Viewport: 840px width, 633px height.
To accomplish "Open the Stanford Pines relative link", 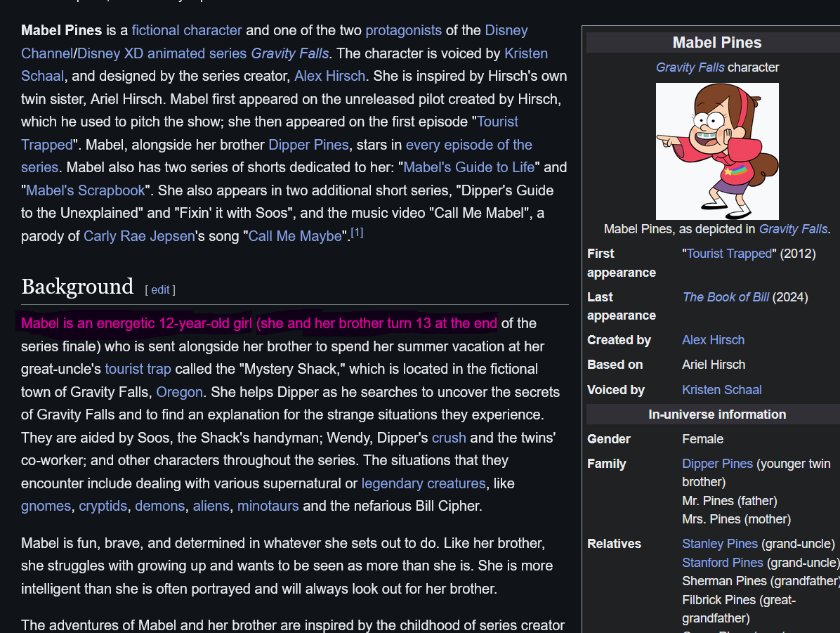I will coord(722,563).
